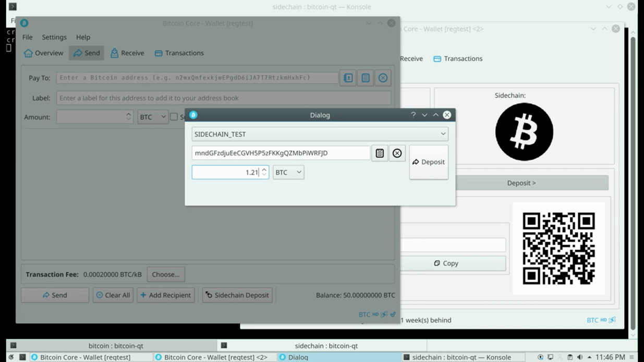This screenshot has height=362, width=644.
Task: Click Receive tab in the <2> wallet window
Action: click(411, 58)
